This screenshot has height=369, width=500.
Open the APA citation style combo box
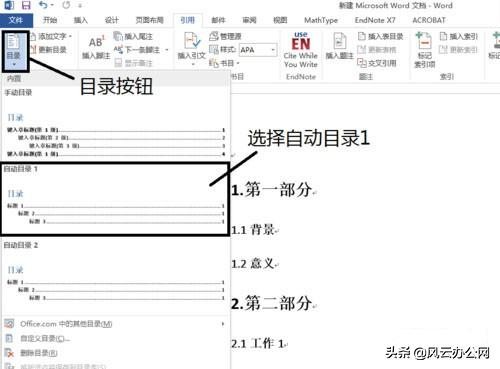(258, 50)
